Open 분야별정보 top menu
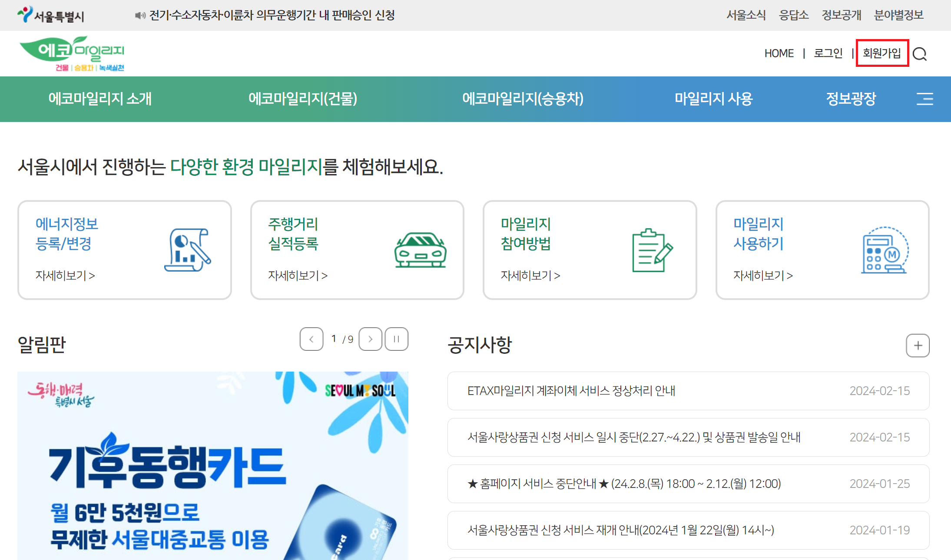This screenshot has width=951, height=560. point(898,15)
